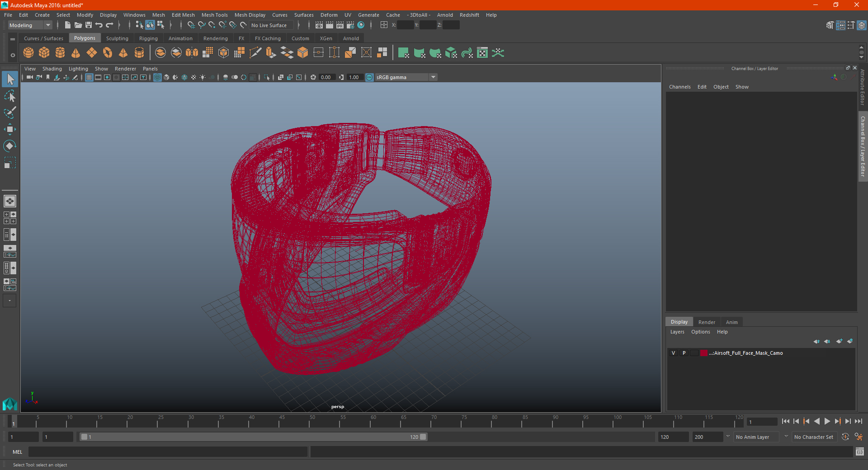Viewport: 868px width, 470px height.
Task: Create new layer from selected objects
Action: pos(850,341)
